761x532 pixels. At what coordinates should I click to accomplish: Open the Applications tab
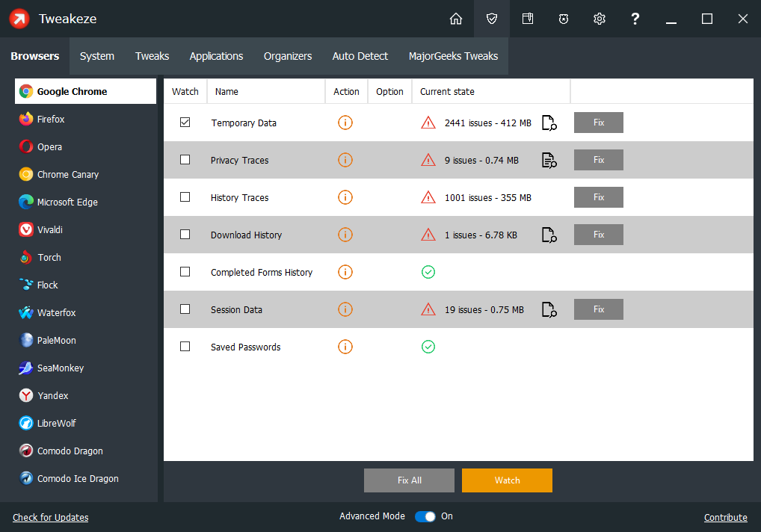tap(216, 56)
